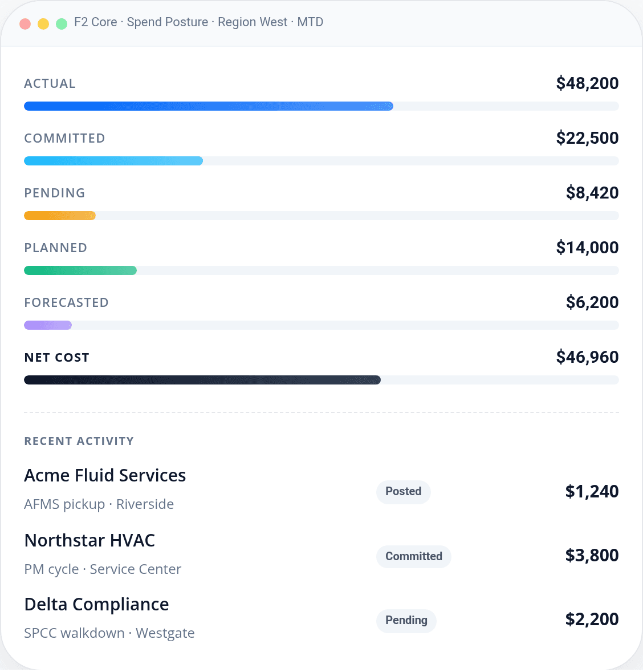The image size is (643, 672).
Task: Click the red traffic light icon
Action: (x=25, y=23)
